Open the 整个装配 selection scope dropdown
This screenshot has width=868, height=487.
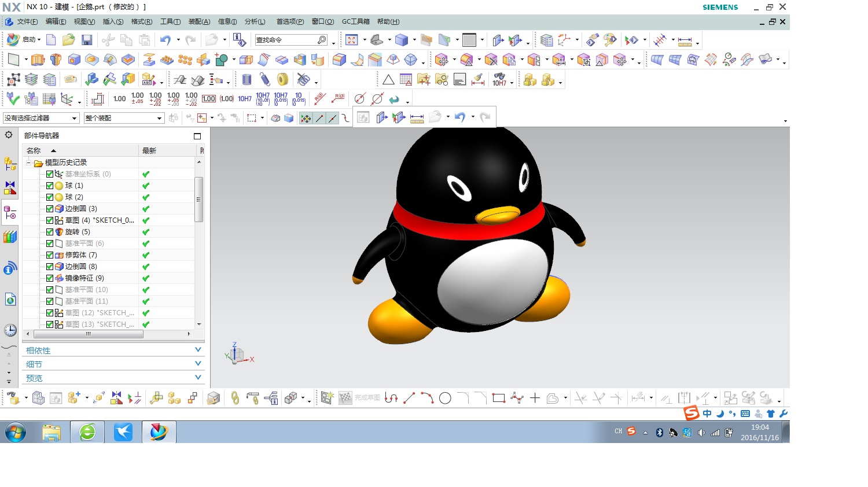point(124,118)
